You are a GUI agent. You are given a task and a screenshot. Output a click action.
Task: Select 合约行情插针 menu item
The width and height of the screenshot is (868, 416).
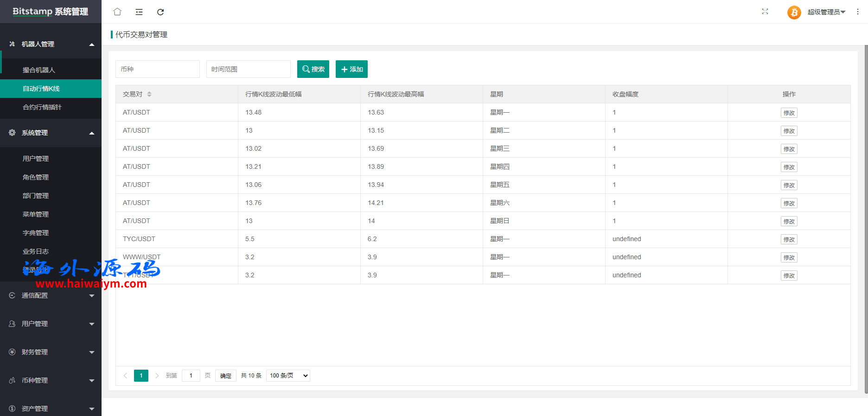coord(42,107)
